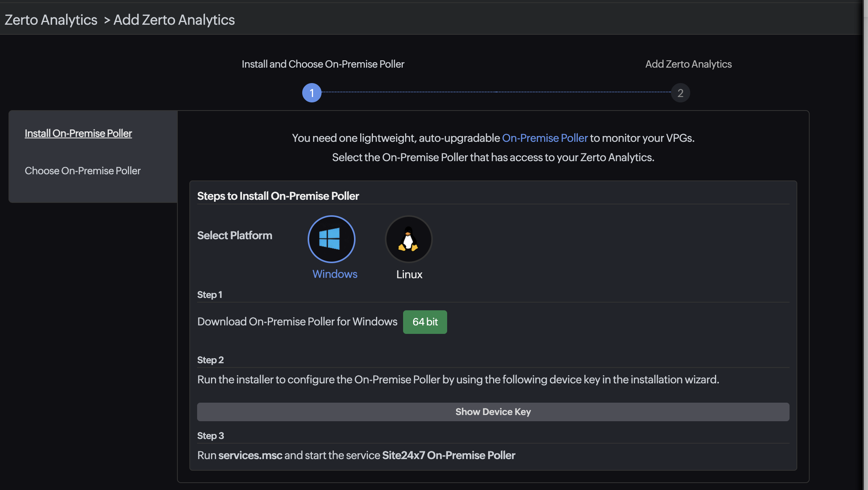Switch to Choose On-Premise Poller tab
This screenshot has height=490, width=868.
[x=82, y=170]
